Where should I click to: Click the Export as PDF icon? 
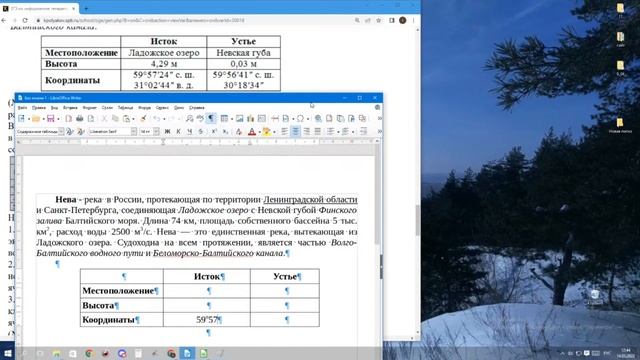(x=68, y=118)
